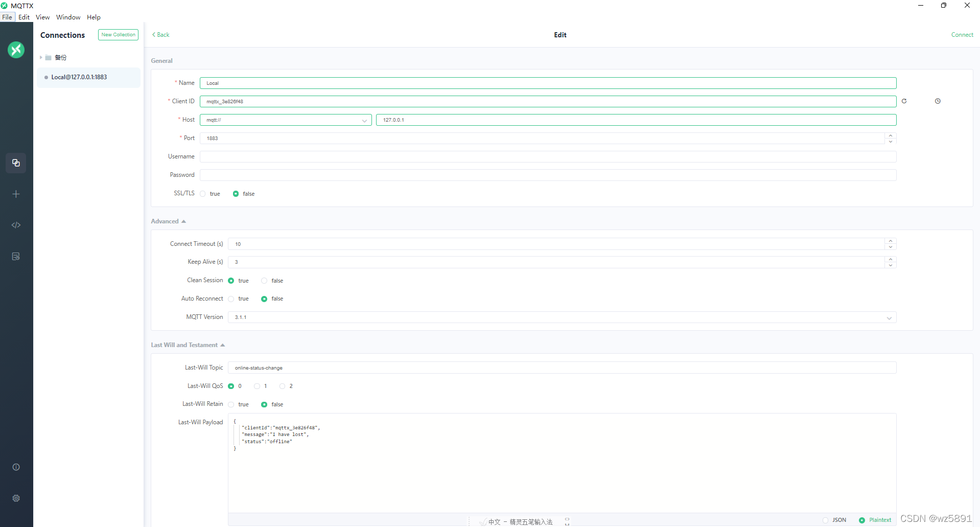The height and width of the screenshot is (527, 980).
Task: Choose JSON payload format
Action: click(x=825, y=520)
